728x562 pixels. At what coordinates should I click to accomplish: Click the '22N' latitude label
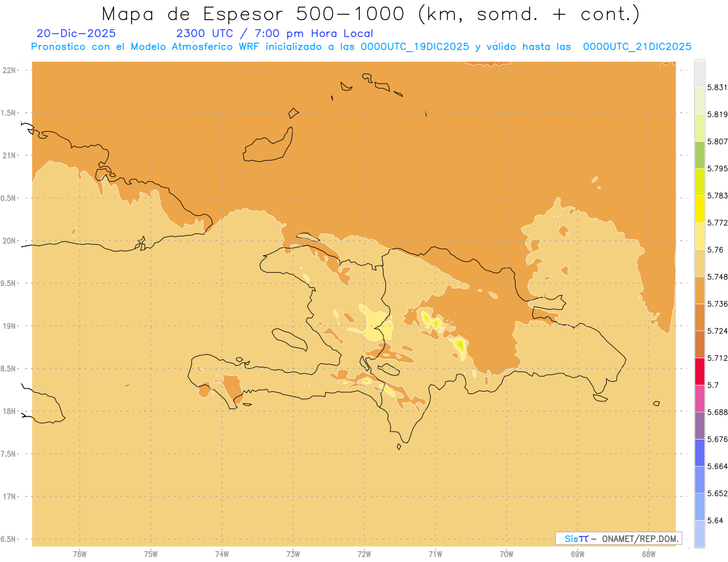(10, 70)
